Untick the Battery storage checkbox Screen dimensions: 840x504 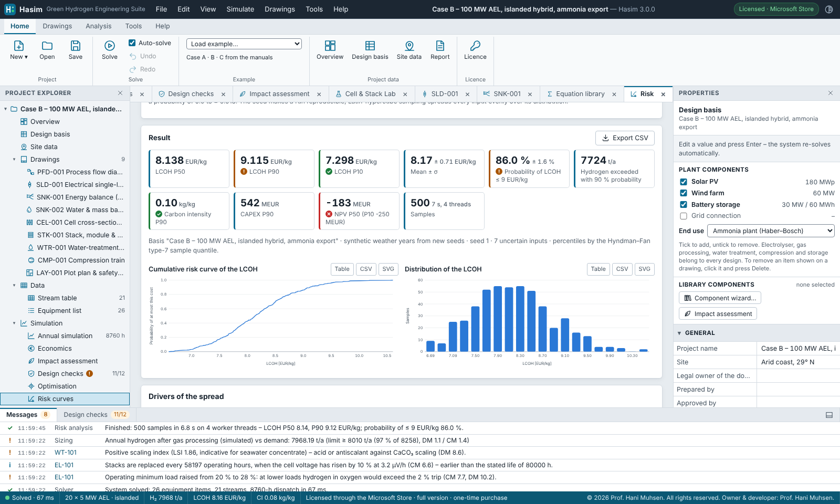pos(684,205)
